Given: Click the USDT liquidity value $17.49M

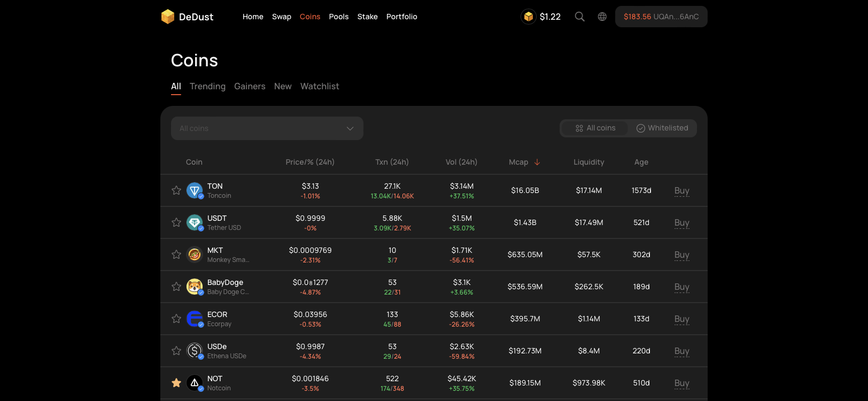Looking at the screenshot, I should click(x=589, y=222).
